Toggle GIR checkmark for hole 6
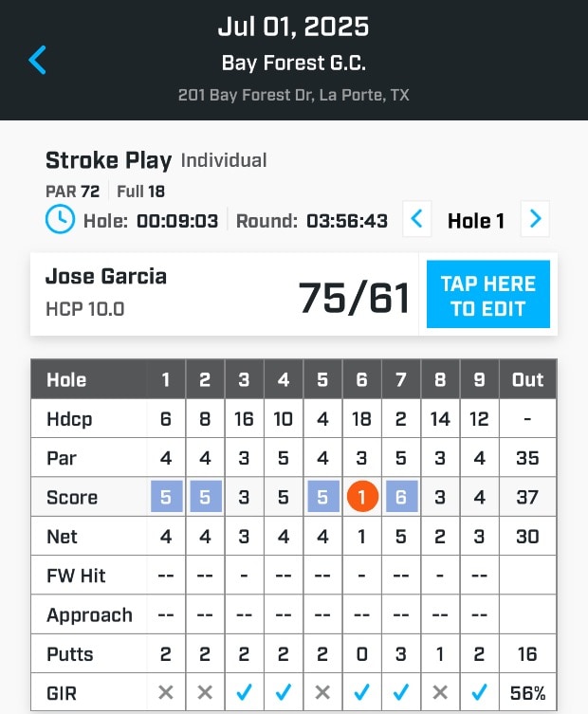The height and width of the screenshot is (714, 588). point(361,693)
